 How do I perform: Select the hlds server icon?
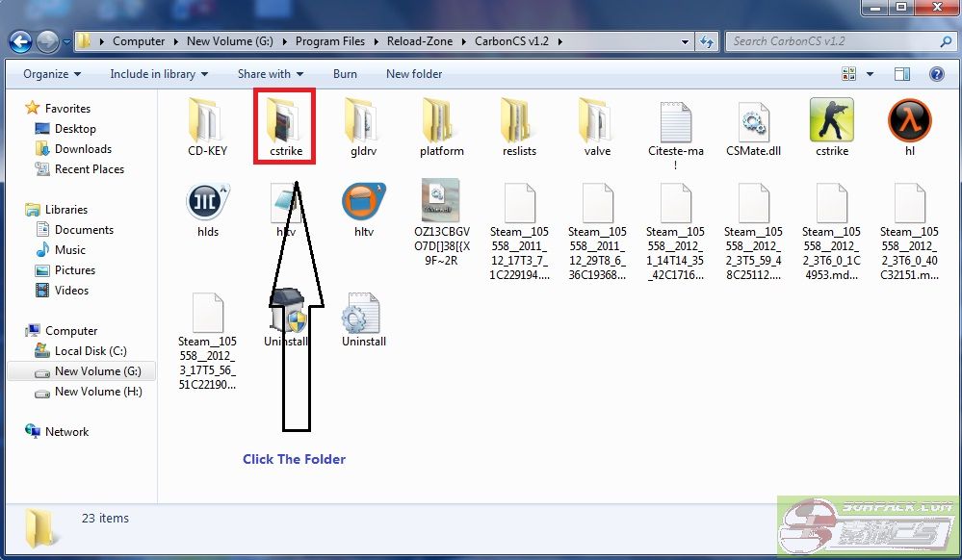tap(207, 202)
